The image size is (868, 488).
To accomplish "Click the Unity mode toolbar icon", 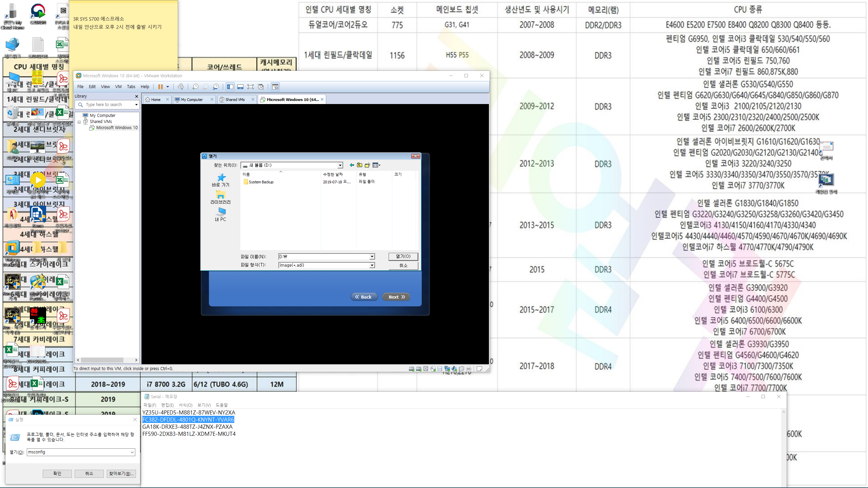I will pos(261,87).
